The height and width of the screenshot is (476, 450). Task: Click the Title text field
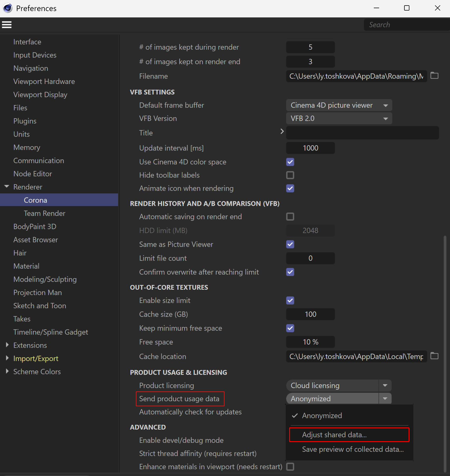[362, 133]
